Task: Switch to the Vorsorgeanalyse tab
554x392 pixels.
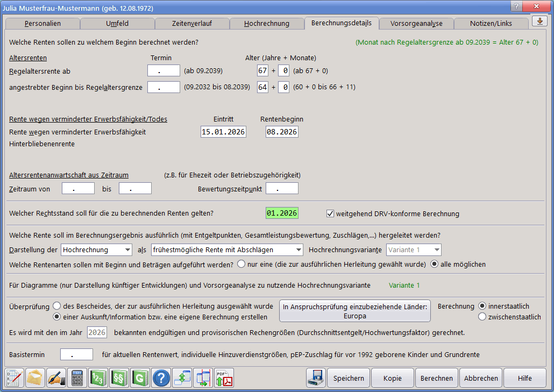Action: 416,24
